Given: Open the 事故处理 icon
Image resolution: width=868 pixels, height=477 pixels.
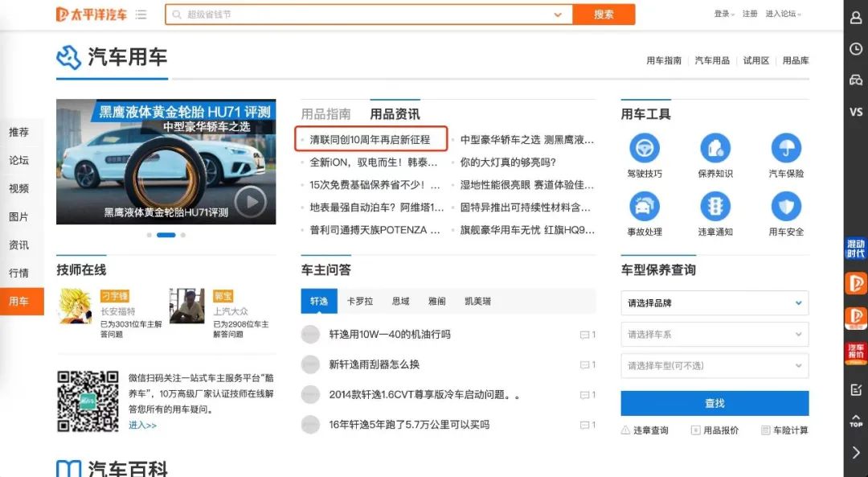Looking at the screenshot, I should tap(645, 206).
